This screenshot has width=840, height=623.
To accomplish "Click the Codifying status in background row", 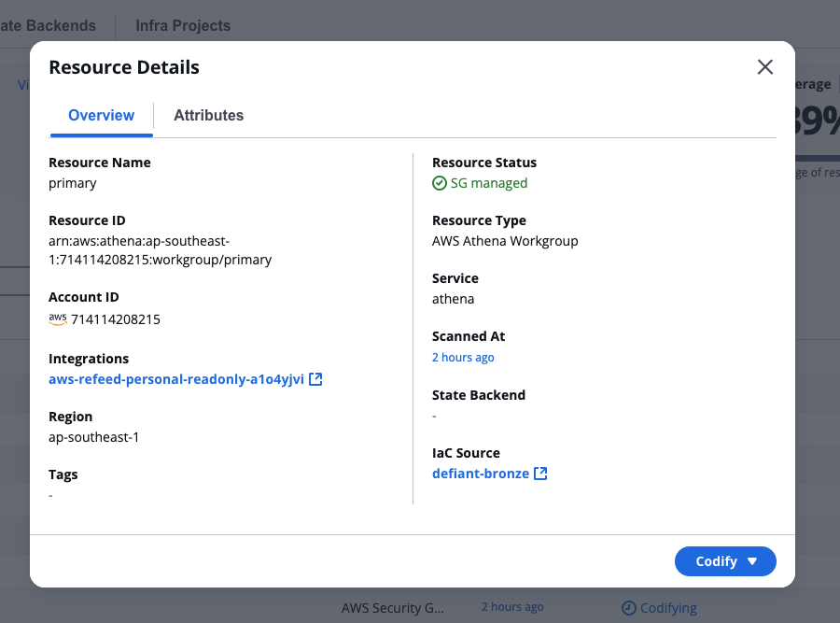I will 668,608.
